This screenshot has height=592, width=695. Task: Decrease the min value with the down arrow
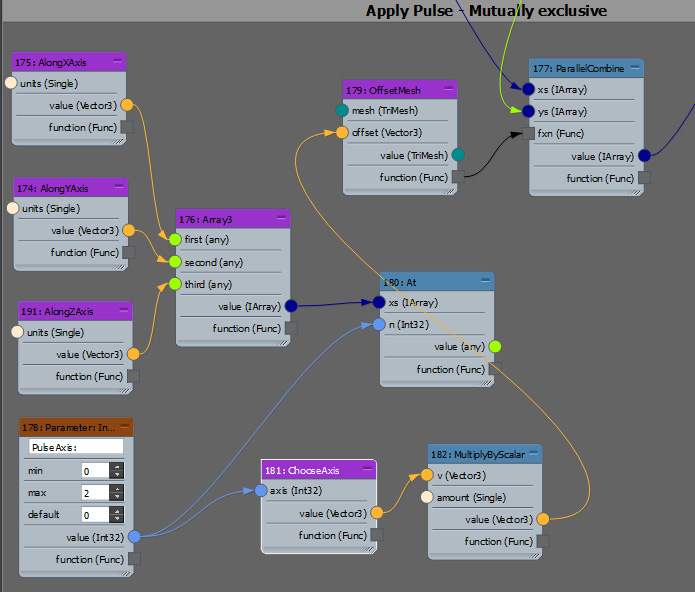tap(117, 474)
